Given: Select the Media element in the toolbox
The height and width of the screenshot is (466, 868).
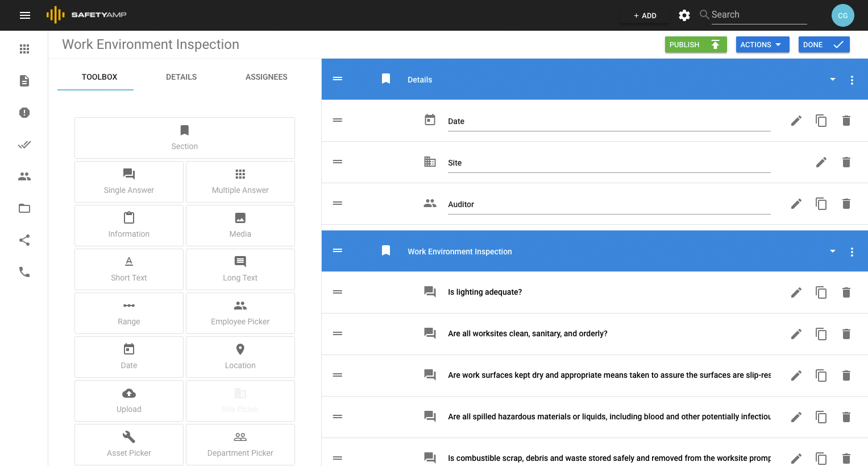Looking at the screenshot, I should pos(240,225).
